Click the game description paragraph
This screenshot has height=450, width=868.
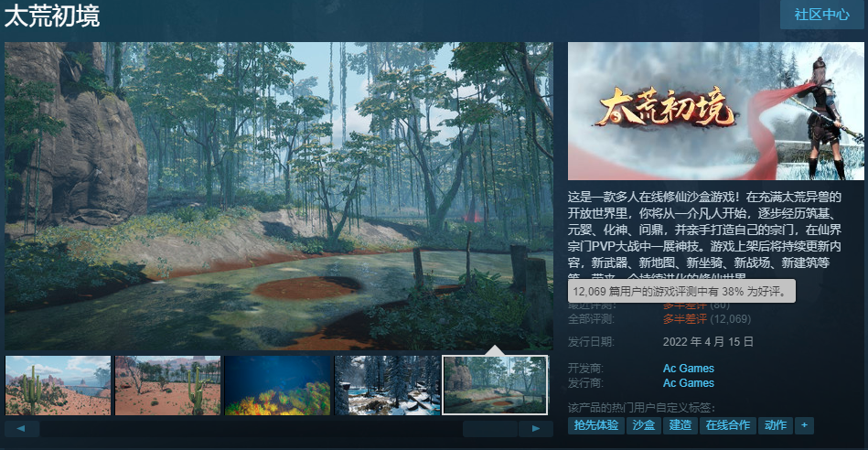pos(704,235)
